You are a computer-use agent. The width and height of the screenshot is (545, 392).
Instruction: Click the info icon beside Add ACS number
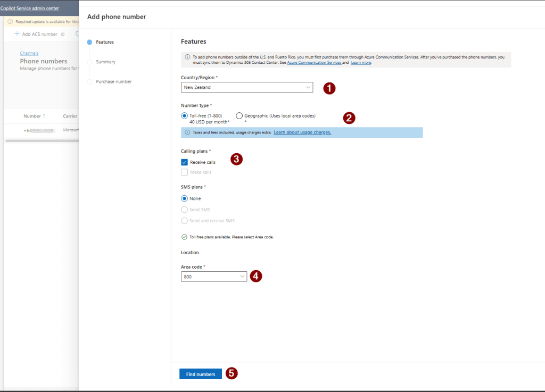tap(63, 35)
